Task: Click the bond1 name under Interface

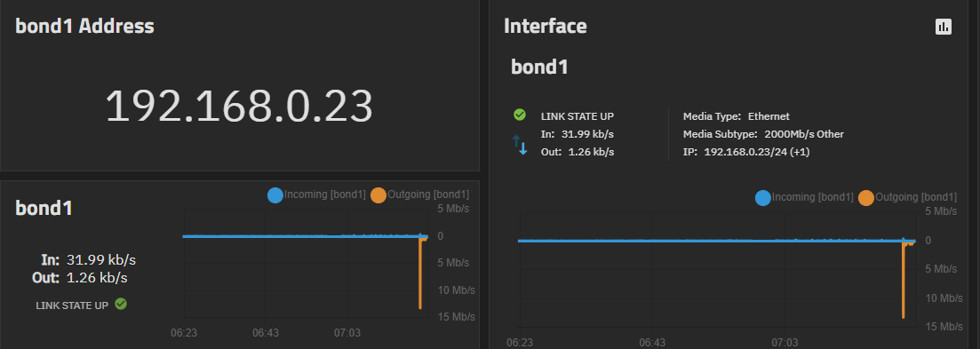Action: (539, 67)
